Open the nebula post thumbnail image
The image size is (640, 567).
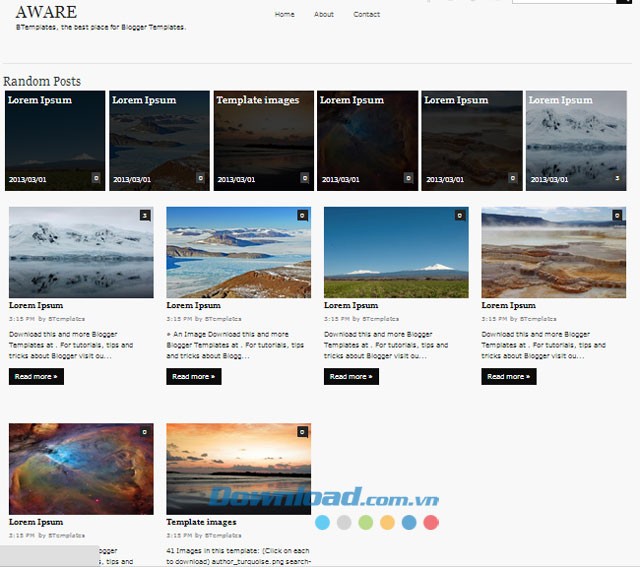[x=80, y=468]
